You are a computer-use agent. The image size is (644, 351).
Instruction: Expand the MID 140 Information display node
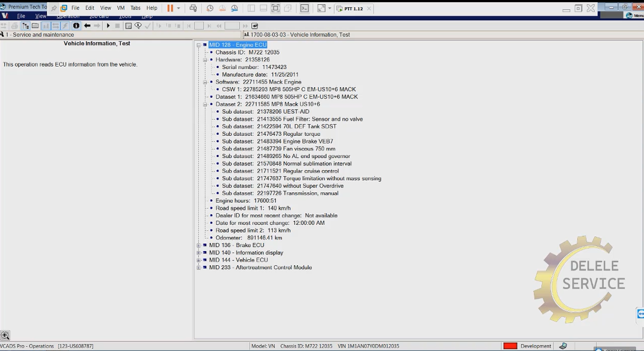(199, 253)
